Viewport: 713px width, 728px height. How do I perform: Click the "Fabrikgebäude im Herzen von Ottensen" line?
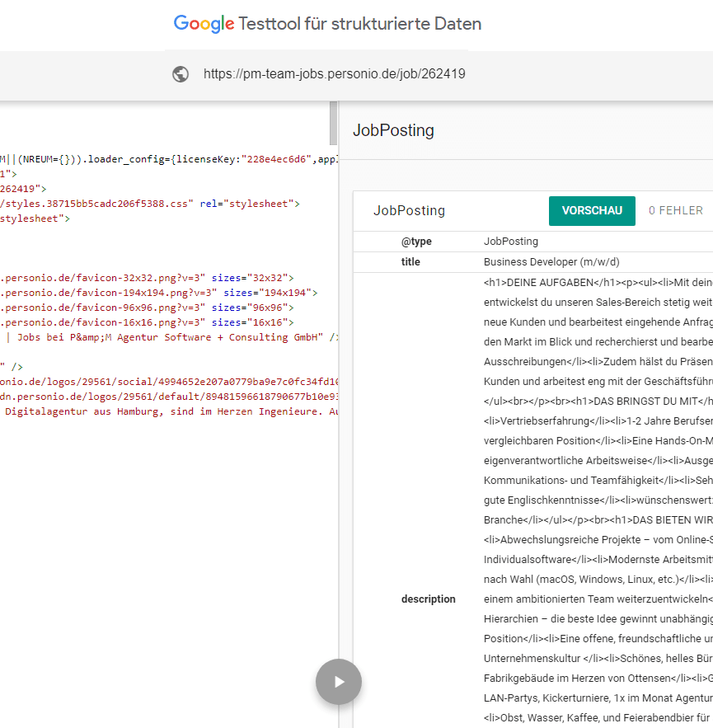tap(598, 679)
